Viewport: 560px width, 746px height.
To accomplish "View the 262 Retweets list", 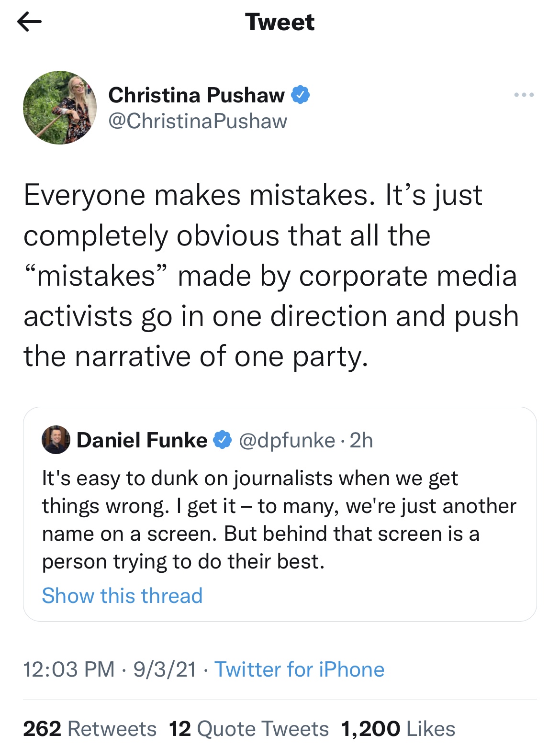I will 90,729.
